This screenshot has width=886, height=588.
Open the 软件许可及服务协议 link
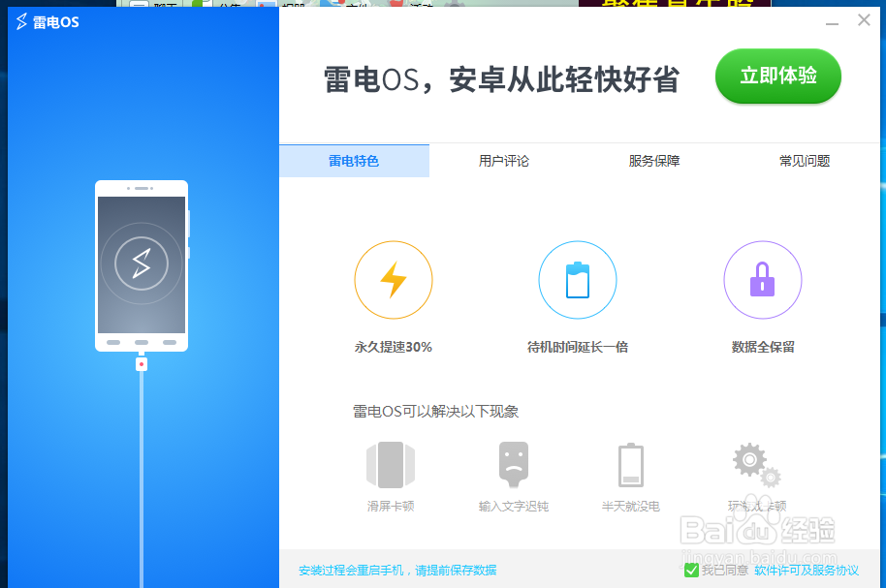click(807, 571)
